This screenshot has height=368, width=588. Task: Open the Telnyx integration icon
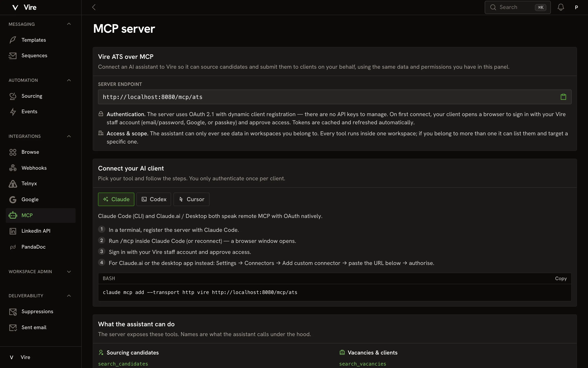click(x=13, y=184)
